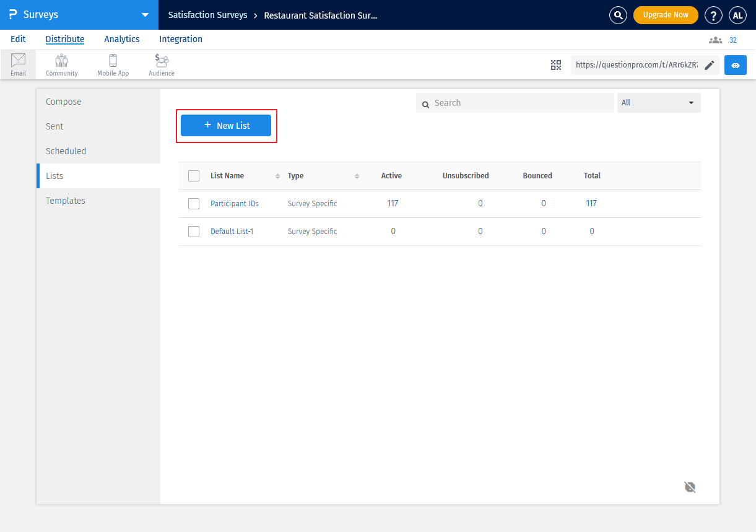Viewport: 756px width, 532px height.
Task: Open the search icon in header
Action: pos(618,15)
